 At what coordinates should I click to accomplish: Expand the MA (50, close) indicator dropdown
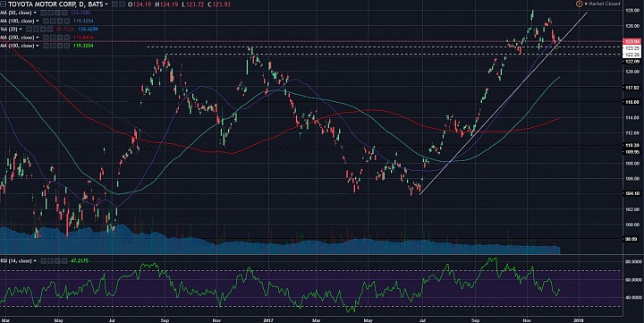[35, 13]
